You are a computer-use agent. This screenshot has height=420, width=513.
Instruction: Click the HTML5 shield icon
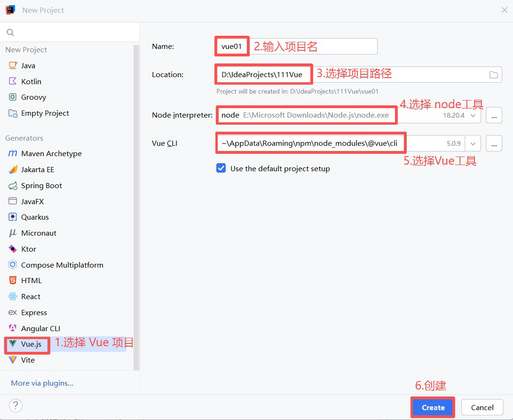point(13,280)
